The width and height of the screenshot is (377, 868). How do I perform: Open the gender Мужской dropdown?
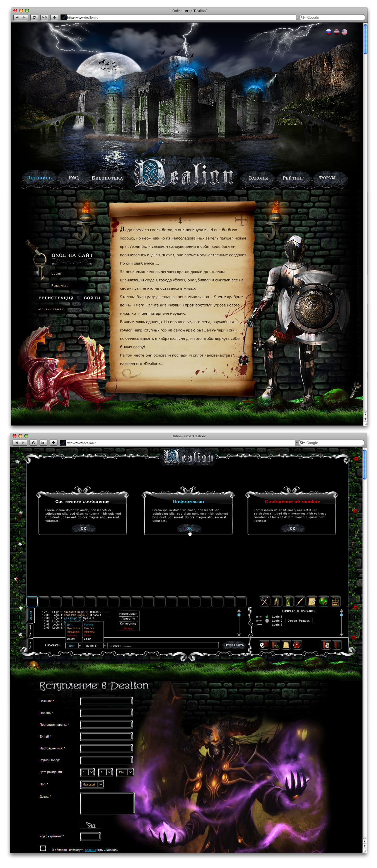92,784
